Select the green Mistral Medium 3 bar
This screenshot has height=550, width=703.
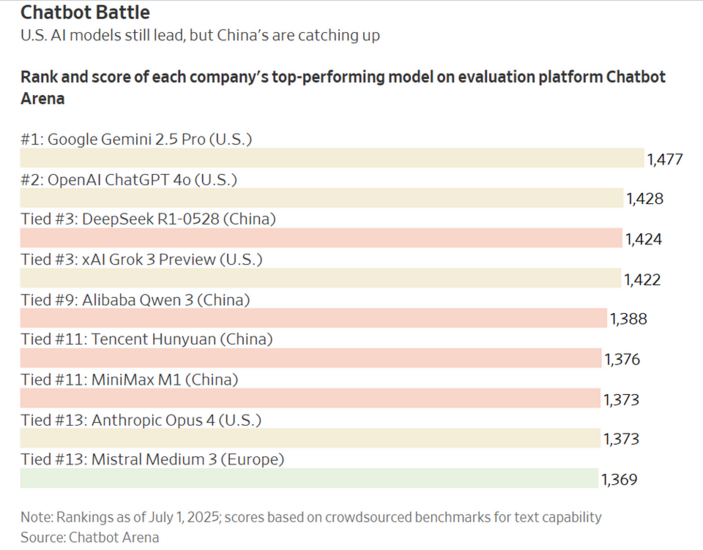click(x=309, y=478)
